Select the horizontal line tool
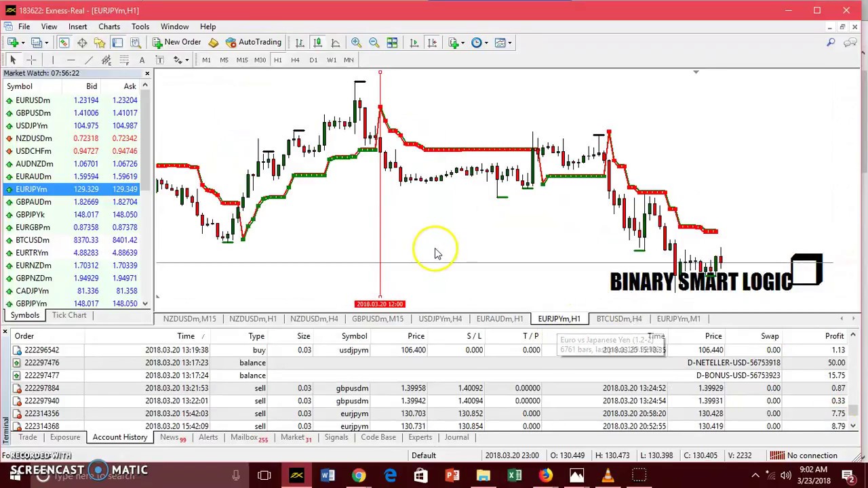This screenshot has height=488, width=868. click(71, 60)
